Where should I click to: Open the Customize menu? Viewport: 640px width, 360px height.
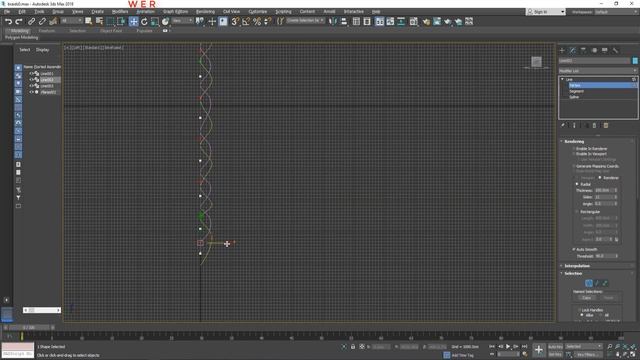coord(258,12)
